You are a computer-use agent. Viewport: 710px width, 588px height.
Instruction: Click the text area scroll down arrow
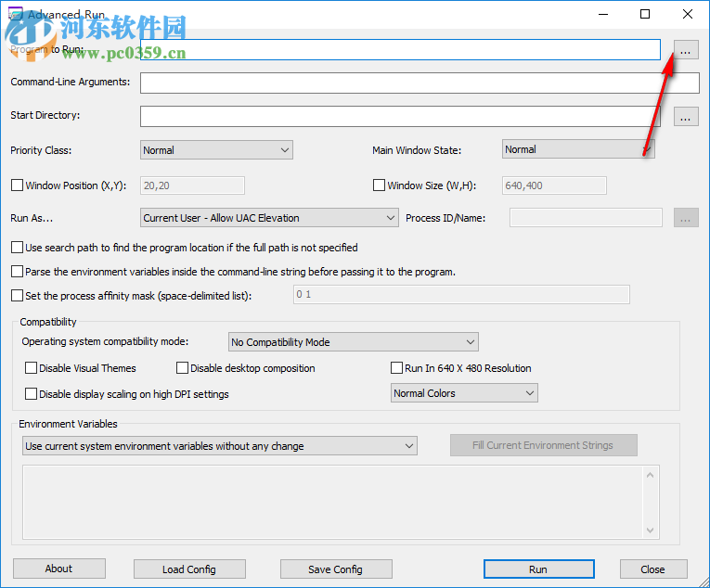(x=651, y=530)
